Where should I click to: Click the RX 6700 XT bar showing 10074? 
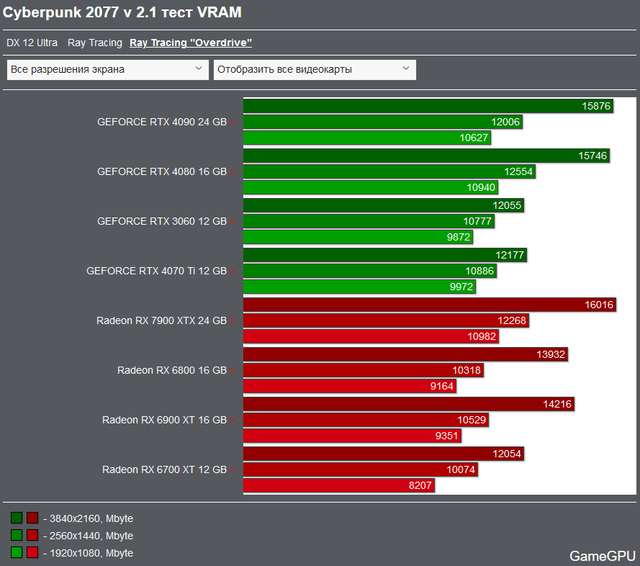click(361, 471)
